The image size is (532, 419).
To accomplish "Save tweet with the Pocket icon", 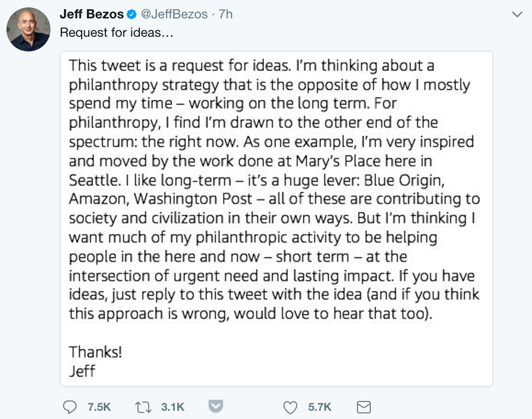I will click(x=216, y=407).
